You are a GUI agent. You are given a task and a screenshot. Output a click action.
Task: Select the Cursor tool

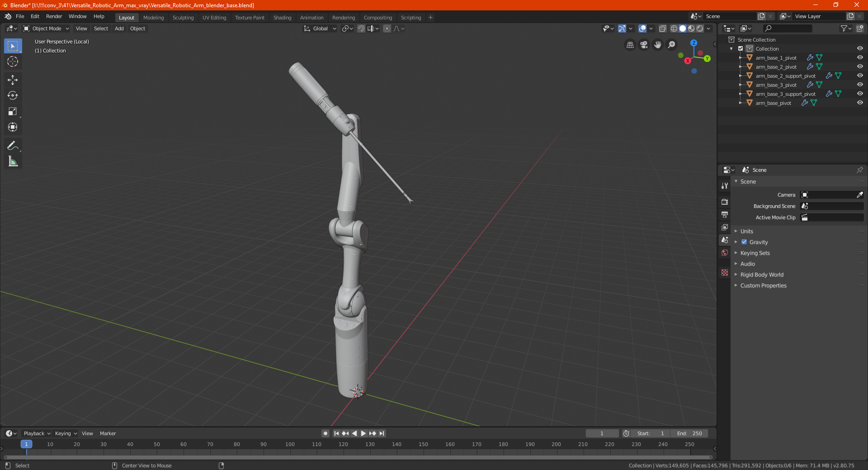click(13, 62)
